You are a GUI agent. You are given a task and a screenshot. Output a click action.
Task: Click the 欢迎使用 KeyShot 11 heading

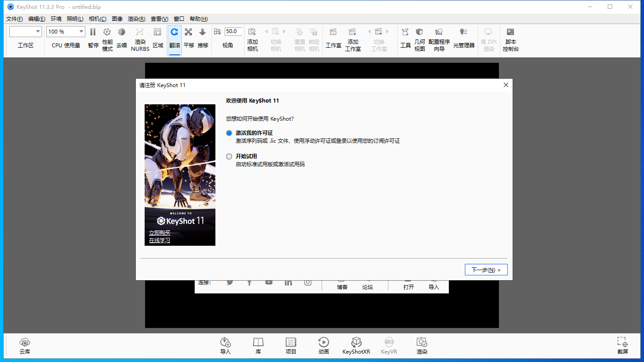[x=253, y=101]
